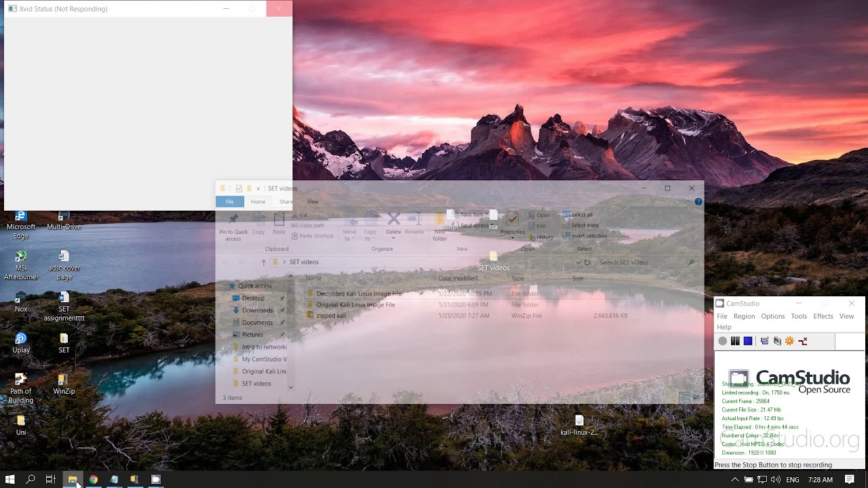The height and width of the screenshot is (488, 868).
Task: Click Invert selection in Explorer ribbon
Action: click(585, 236)
